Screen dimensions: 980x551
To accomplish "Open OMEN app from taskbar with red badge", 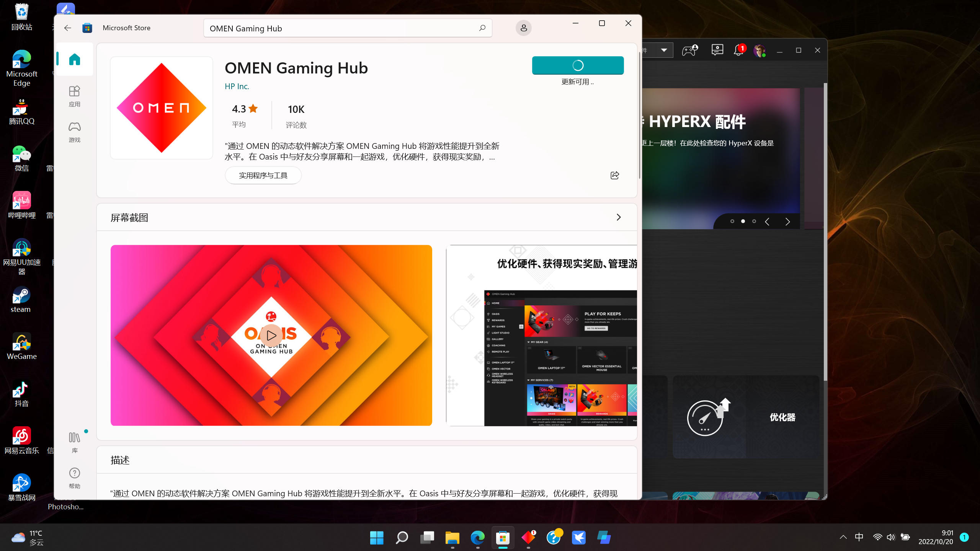I will click(x=528, y=537).
